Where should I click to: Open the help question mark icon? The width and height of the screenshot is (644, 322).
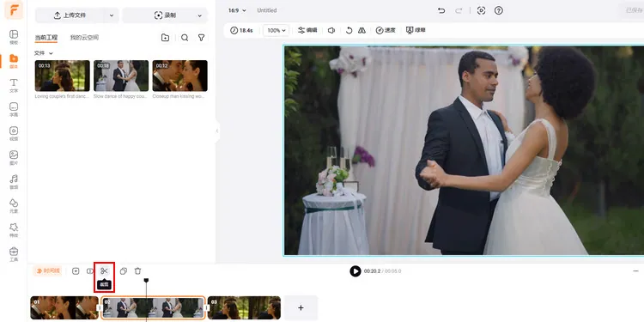499,10
